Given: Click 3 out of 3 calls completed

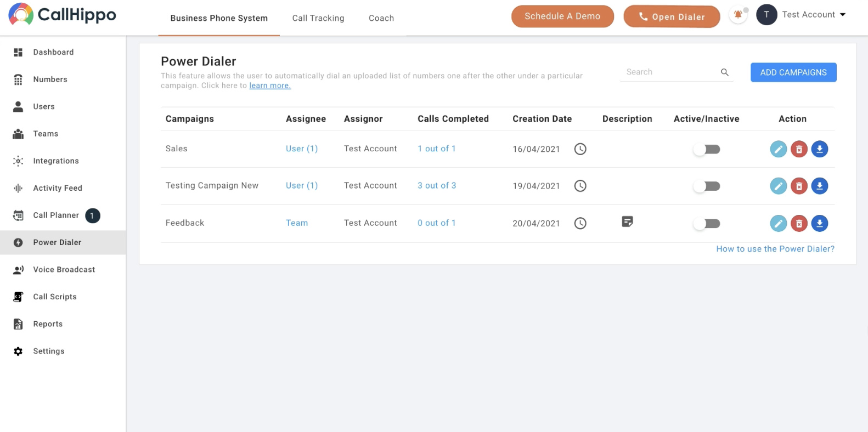Looking at the screenshot, I should (437, 185).
